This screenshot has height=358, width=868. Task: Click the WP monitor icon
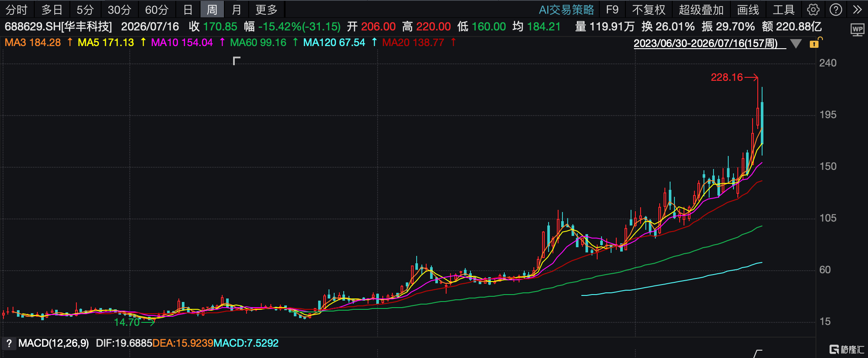click(x=857, y=30)
